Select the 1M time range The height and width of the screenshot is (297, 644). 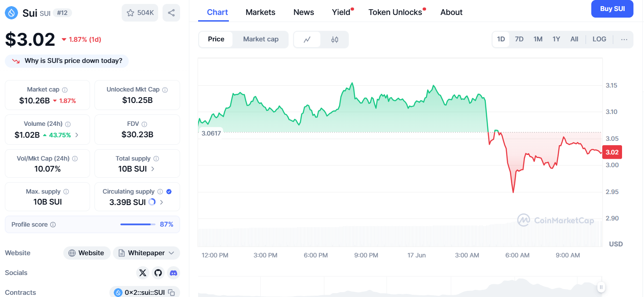pyautogui.click(x=538, y=39)
